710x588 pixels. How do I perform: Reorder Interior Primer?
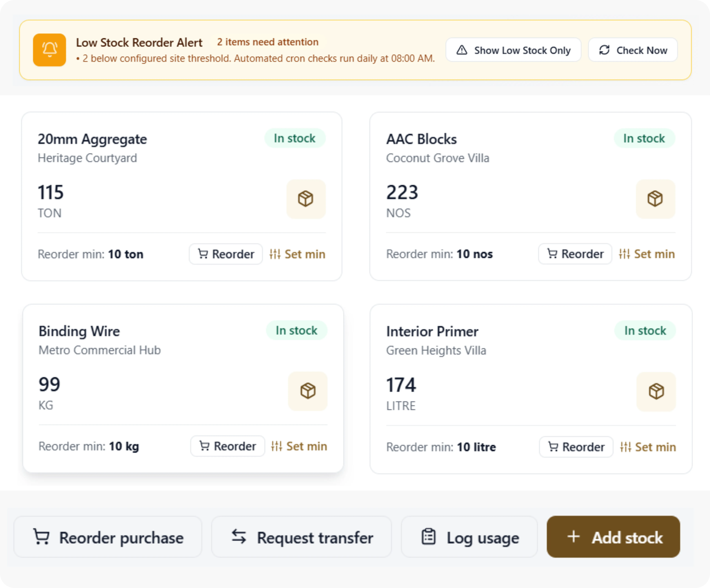pyautogui.click(x=576, y=447)
